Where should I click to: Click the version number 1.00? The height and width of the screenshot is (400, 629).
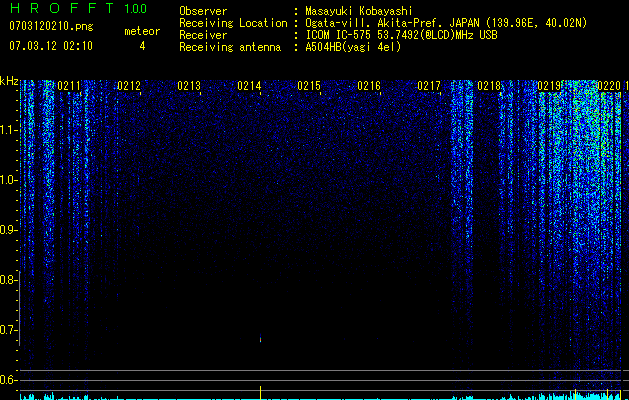coord(136,9)
